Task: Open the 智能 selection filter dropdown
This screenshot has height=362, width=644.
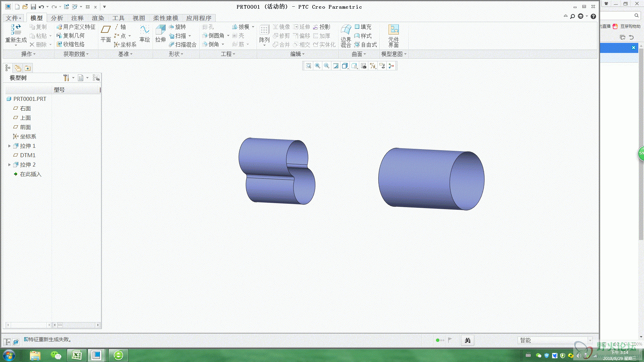Action: pyautogui.click(x=555, y=341)
